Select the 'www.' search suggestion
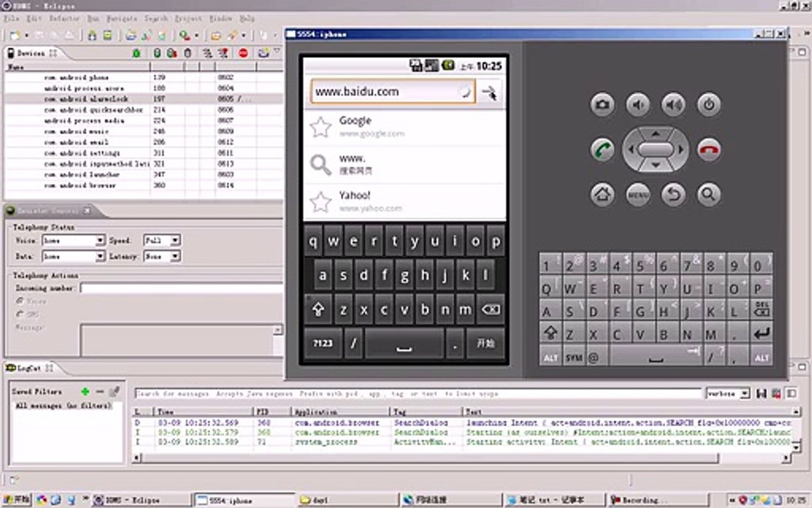Viewport: 812px width, 508px height. pos(405,164)
